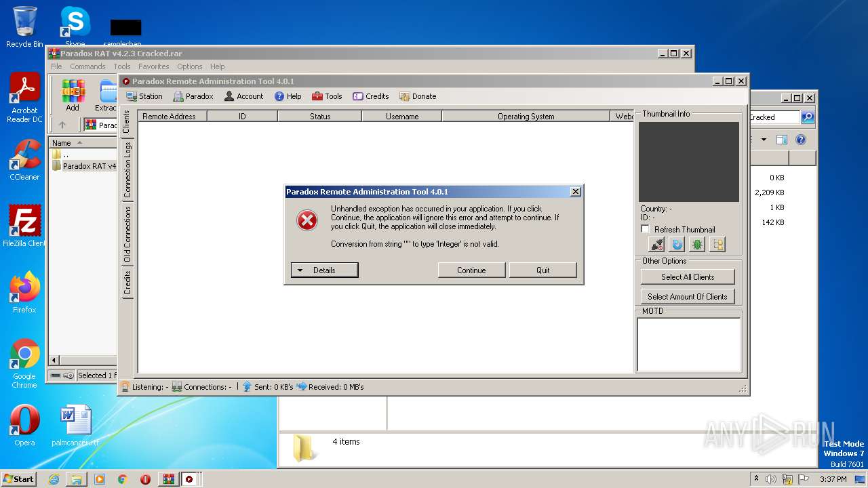Open WinRAR File menu
This screenshot has width=868, height=488.
coord(56,66)
